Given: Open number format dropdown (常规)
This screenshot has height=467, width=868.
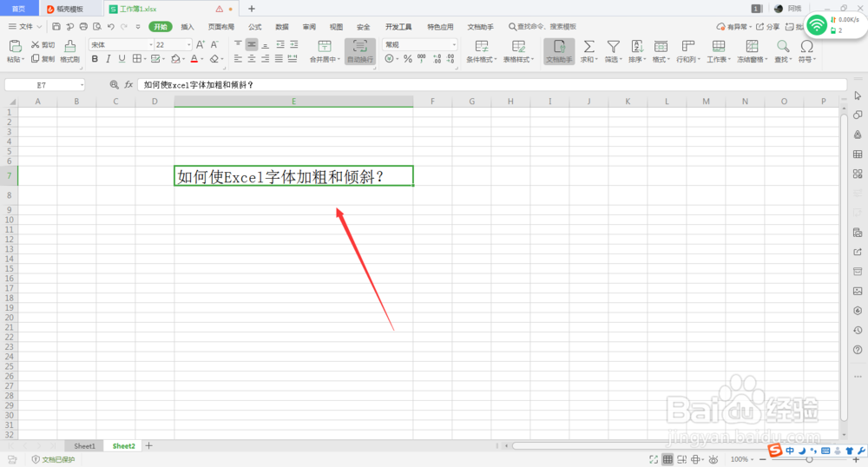Looking at the screenshot, I should tap(454, 45).
